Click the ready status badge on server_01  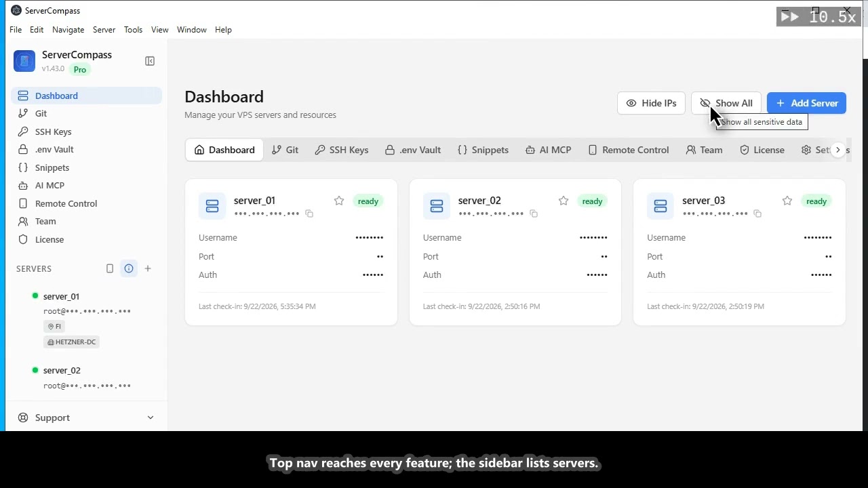click(x=368, y=201)
